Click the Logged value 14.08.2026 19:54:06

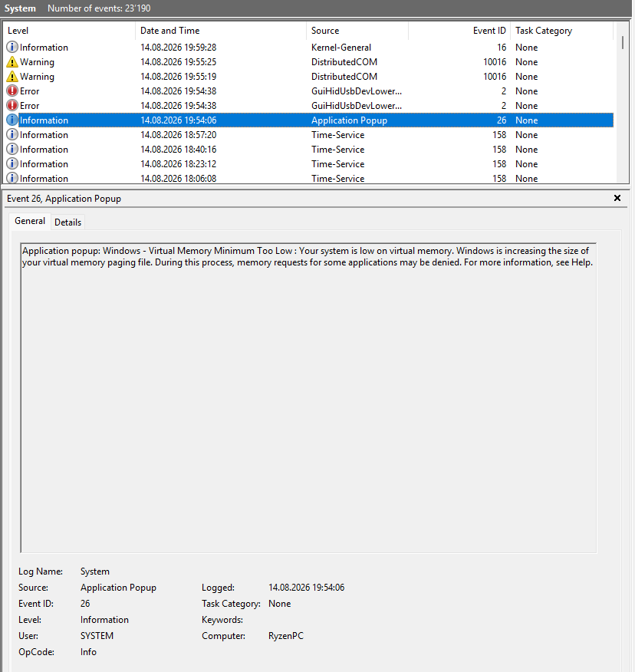coord(306,588)
